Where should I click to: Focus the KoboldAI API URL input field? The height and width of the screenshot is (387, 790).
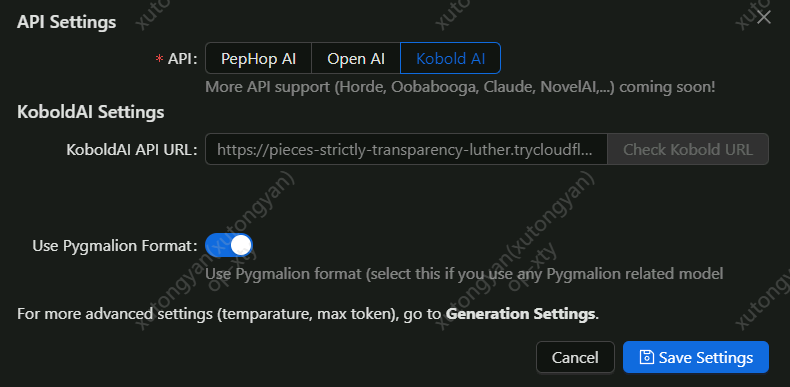[406, 149]
